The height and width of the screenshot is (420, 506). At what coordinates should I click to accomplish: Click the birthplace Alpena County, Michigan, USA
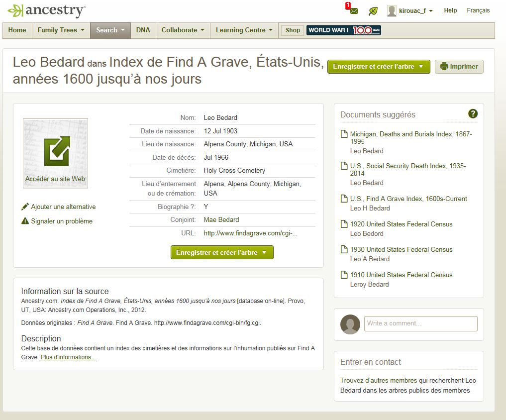click(x=248, y=144)
